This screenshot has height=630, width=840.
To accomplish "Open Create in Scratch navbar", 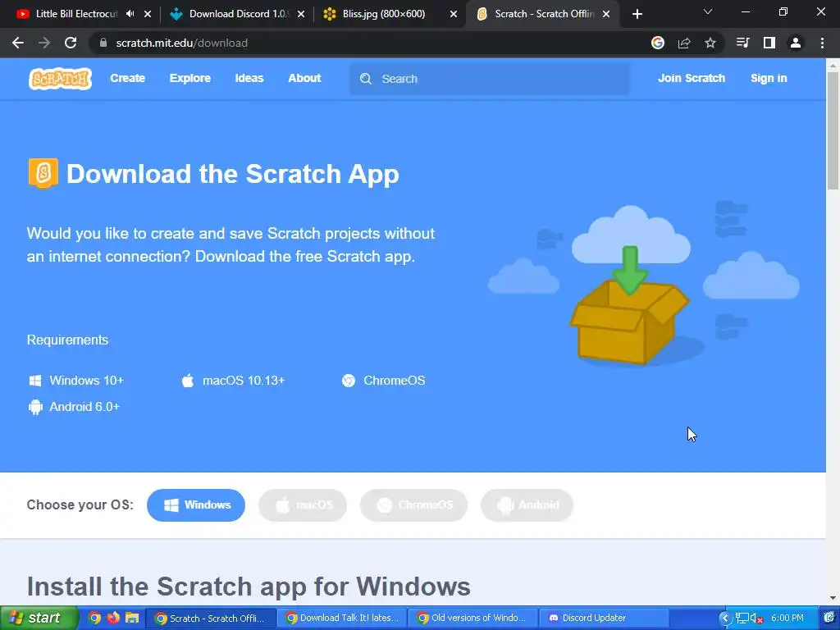I will coord(127,78).
